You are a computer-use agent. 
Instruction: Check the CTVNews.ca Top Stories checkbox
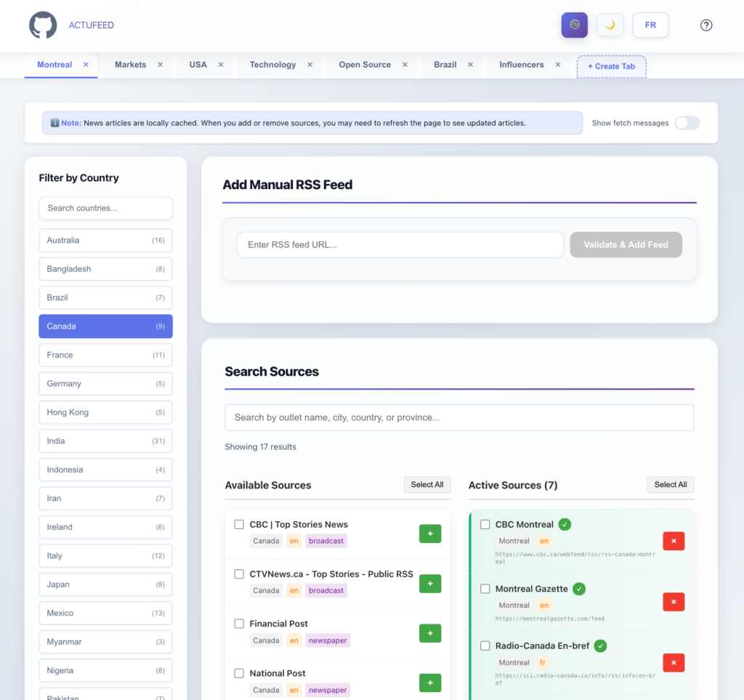point(239,574)
